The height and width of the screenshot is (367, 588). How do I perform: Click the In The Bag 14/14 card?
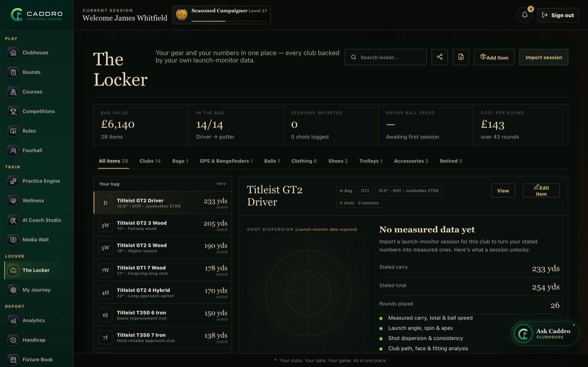(236, 125)
